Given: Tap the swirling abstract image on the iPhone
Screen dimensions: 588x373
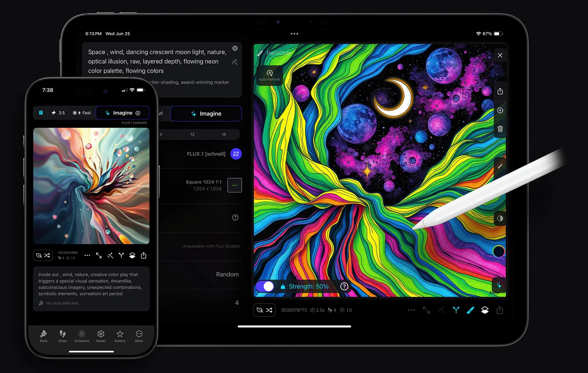Looking at the screenshot, I should pos(91,186).
